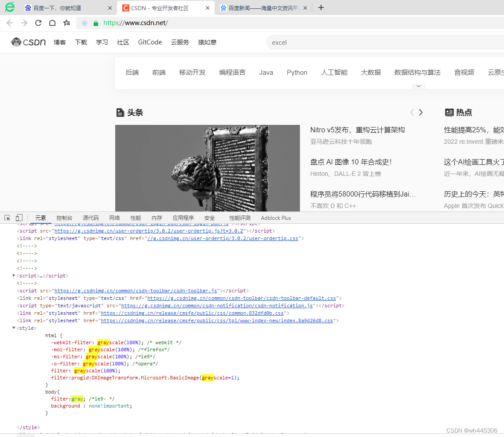The height and width of the screenshot is (437, 504).
Task: Open the 社区 nav menu
Action: coord(123,42)
